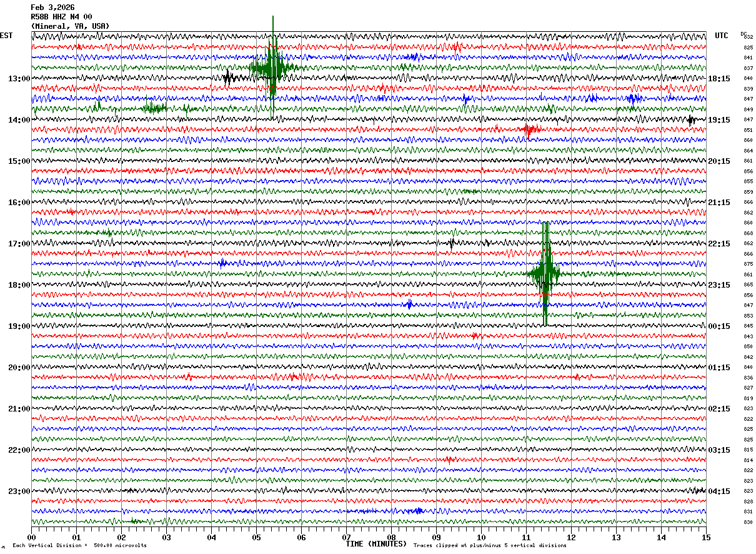
Task: Select the 13:00 EST time marker
Action: coord(19,79)
